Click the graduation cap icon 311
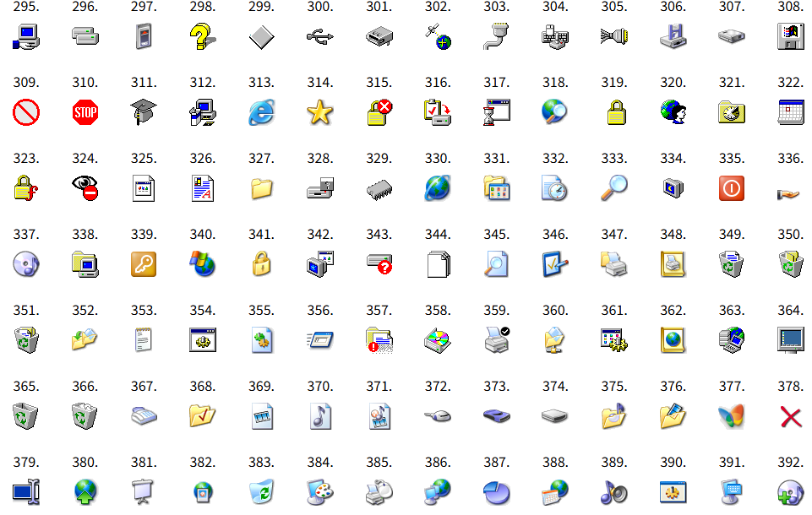Viewport: 812px width, 515px height. pos(144,112)
